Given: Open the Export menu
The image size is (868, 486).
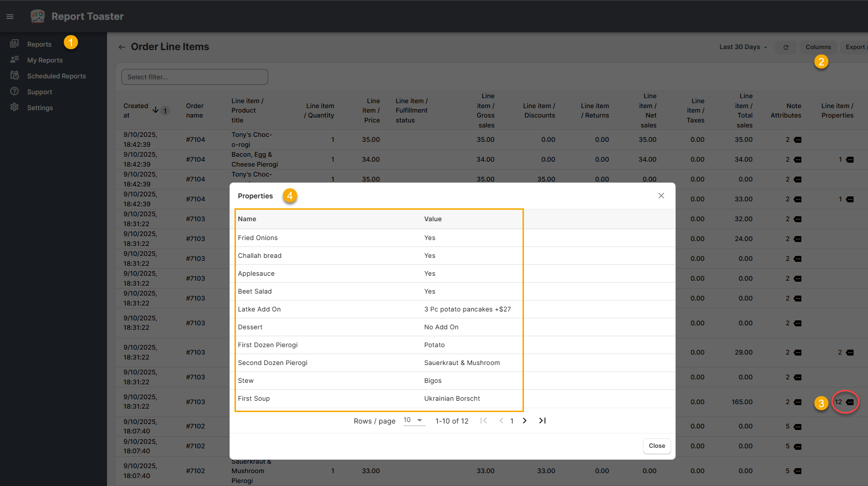Looking at the screenshot, I should [x=856, y=47].
